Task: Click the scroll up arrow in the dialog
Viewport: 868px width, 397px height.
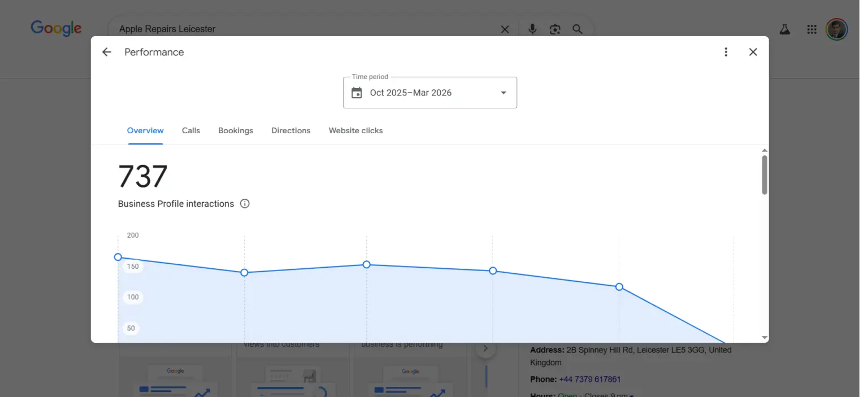Action: pos(765,151)
